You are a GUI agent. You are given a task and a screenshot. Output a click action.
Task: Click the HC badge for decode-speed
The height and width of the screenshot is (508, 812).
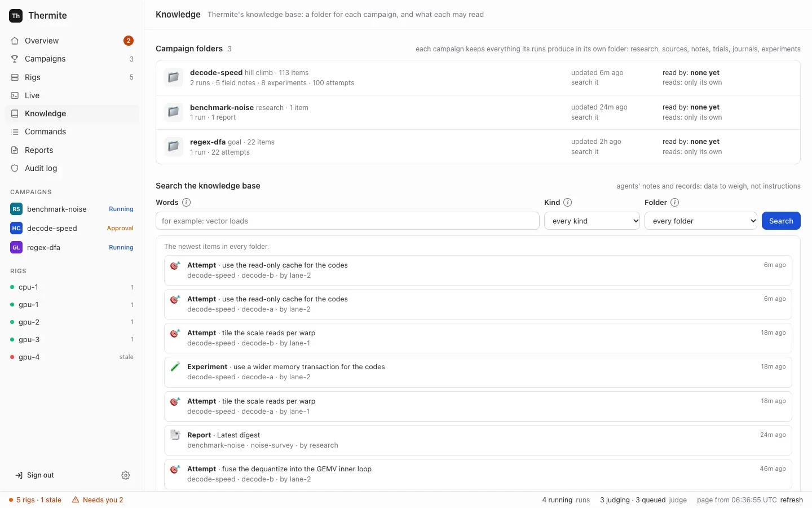(16, 228)
